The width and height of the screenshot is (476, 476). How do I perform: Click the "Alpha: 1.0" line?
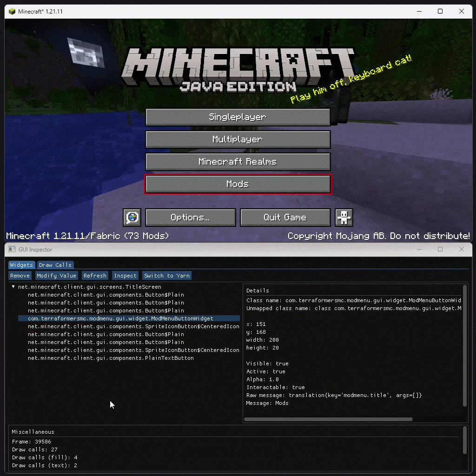click(263, 379)
